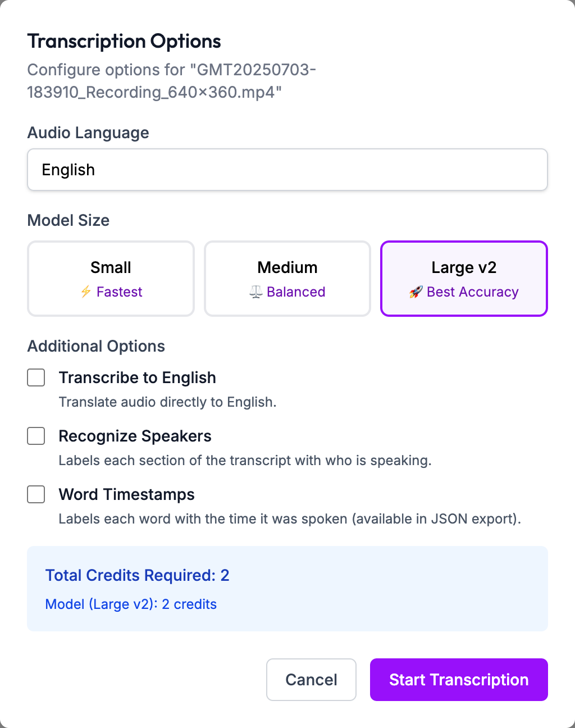Pick the Large v2 model option
This screenshot has width=575, height=728.
[x=464, y=279]
